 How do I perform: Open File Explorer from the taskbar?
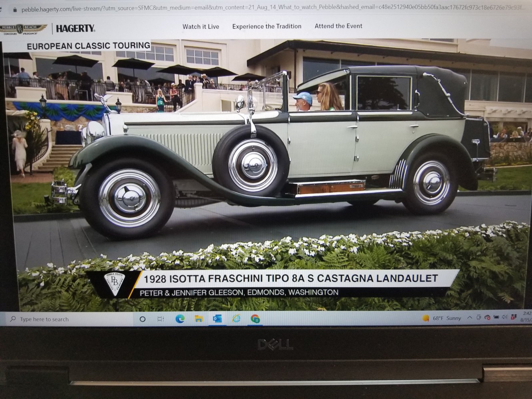(199, 319)
